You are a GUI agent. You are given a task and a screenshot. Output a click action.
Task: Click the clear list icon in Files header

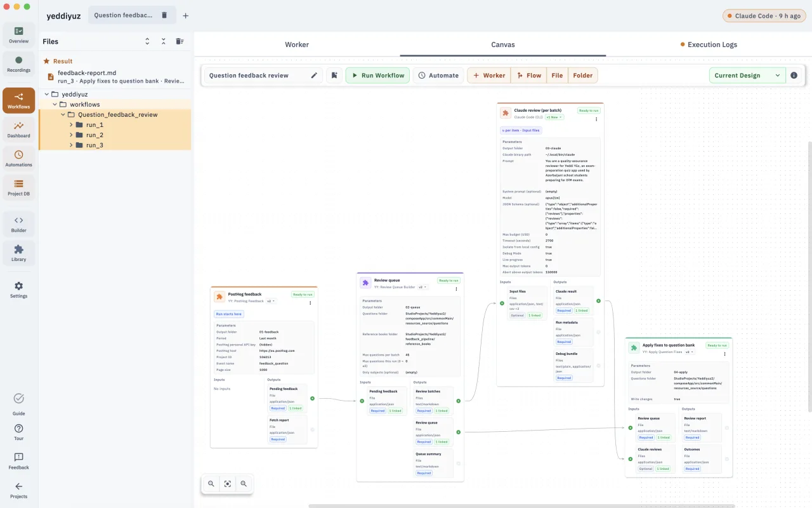coord(180,41)
